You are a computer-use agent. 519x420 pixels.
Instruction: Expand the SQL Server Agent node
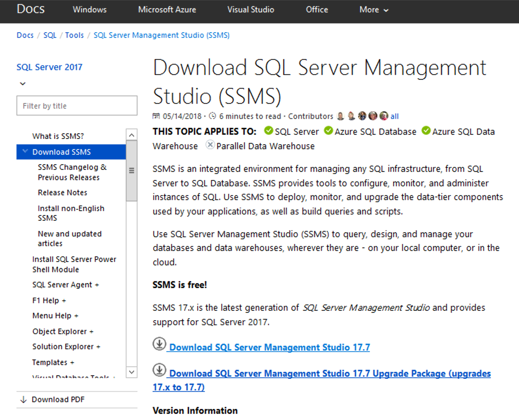tap(97, 285)
